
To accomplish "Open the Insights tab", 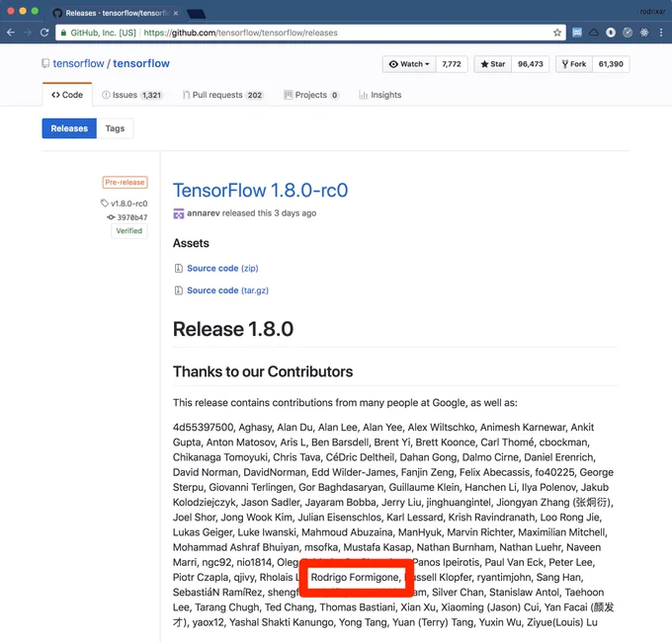I will coord(380,95).
